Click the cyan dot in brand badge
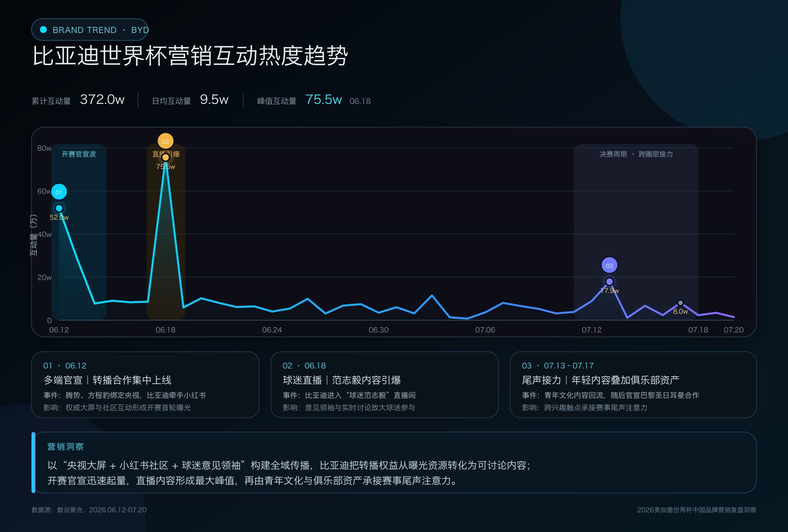The width and height of the screenshot is (788, 532). coord(43,30)
